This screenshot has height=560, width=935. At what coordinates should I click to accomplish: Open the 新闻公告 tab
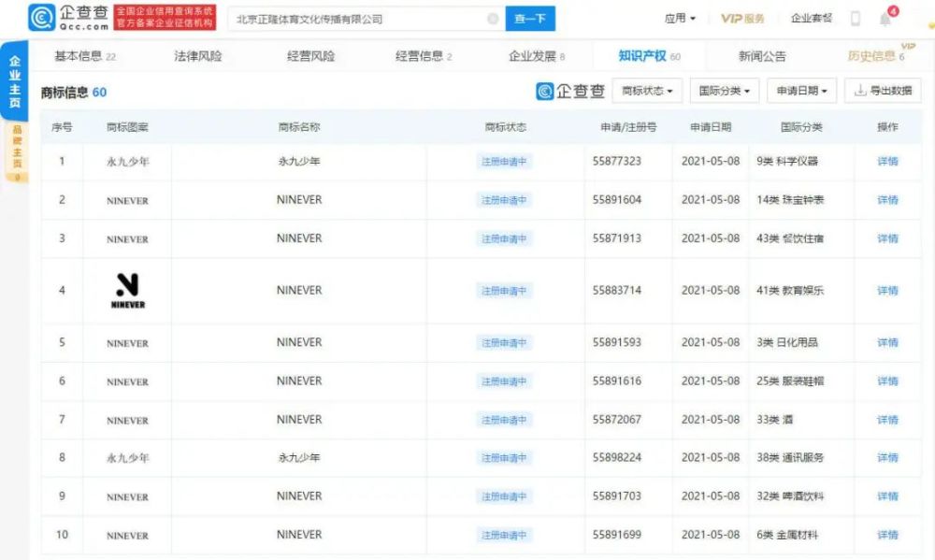point(762,56)
